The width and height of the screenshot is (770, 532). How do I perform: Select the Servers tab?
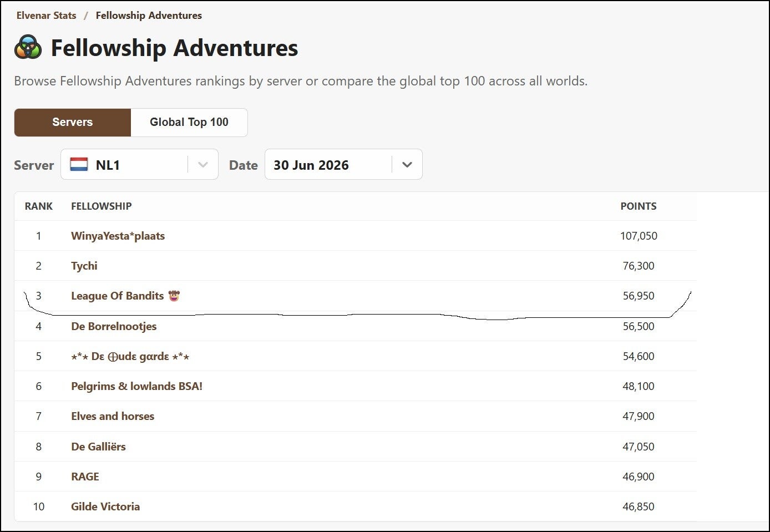(73, 122)
